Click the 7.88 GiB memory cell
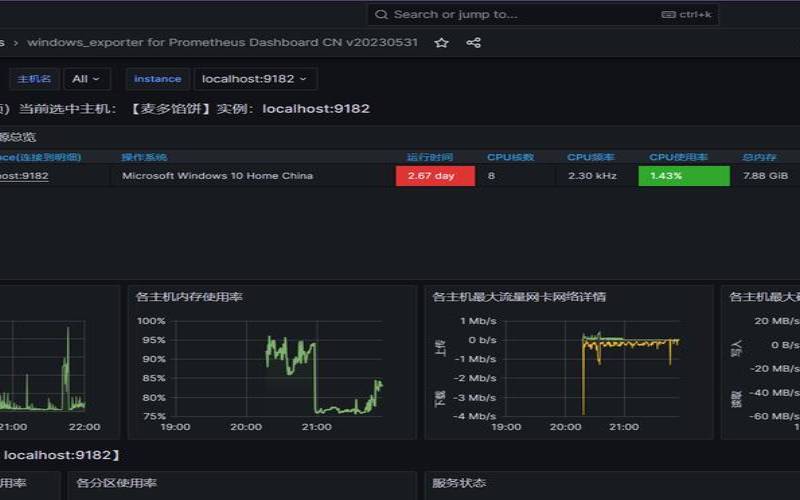 pos(765,176)
